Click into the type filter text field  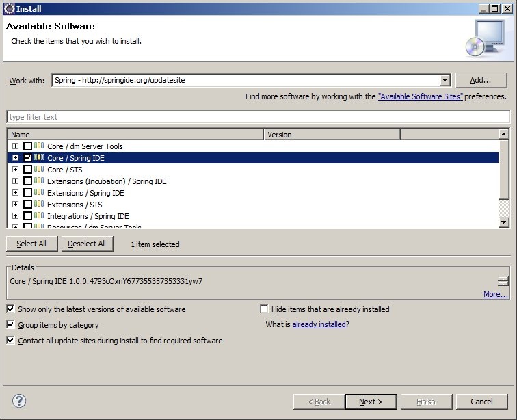(x=258, y=117)
